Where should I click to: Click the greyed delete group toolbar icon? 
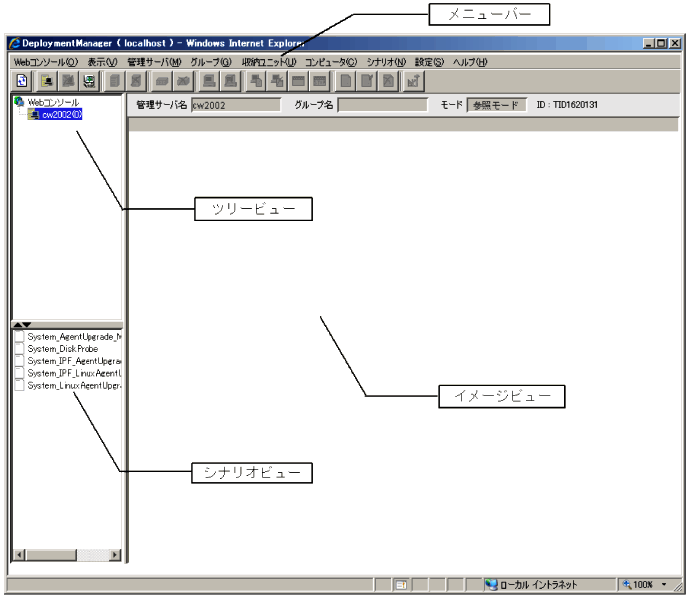(136, 81)
